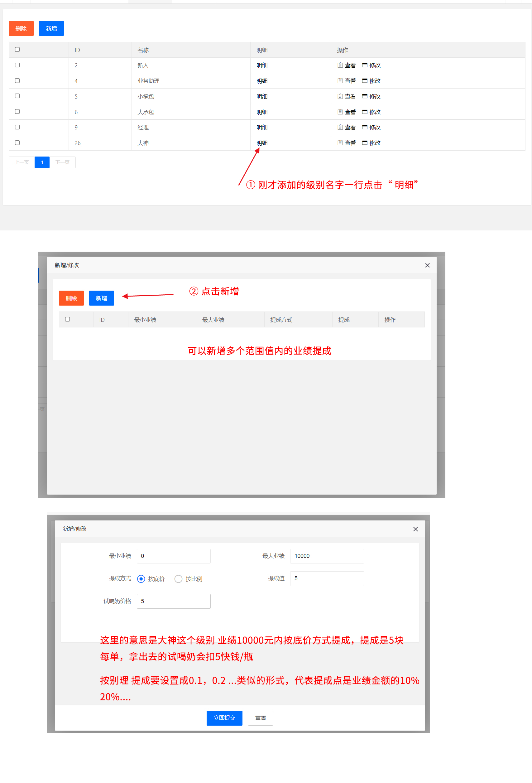Click the view icon for 小承包 row
Screen dimensions: 532x783
tap(340, 96)
